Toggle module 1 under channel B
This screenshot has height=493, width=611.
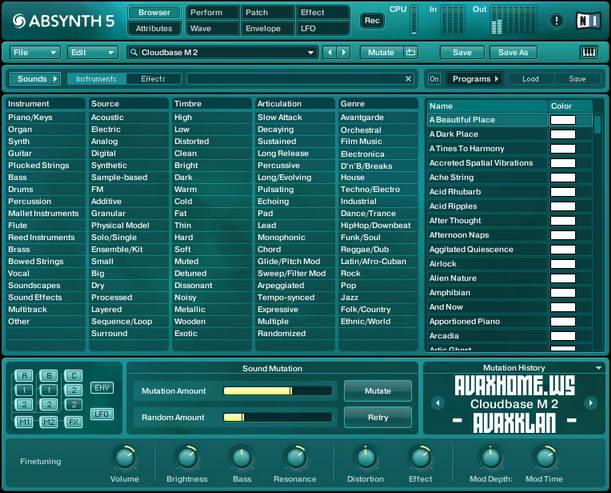49,390
